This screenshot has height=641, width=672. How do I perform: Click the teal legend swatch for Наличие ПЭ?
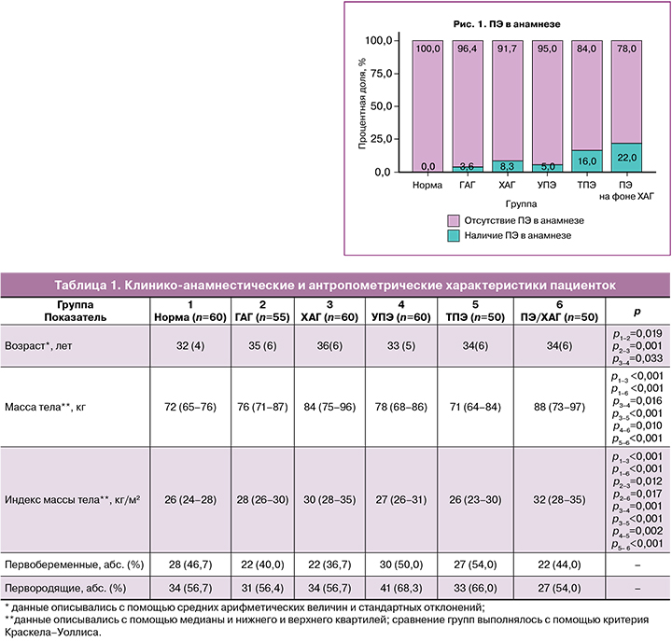(454, 236)
